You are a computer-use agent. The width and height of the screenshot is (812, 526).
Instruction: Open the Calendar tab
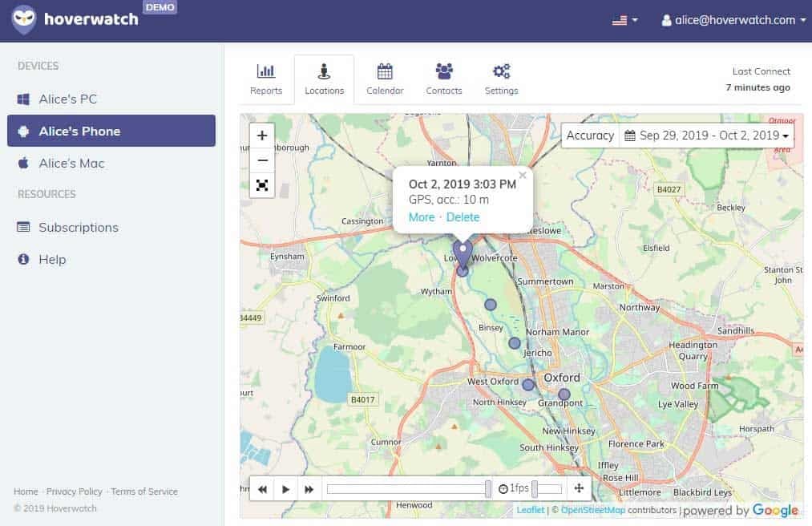coord(385,79)
